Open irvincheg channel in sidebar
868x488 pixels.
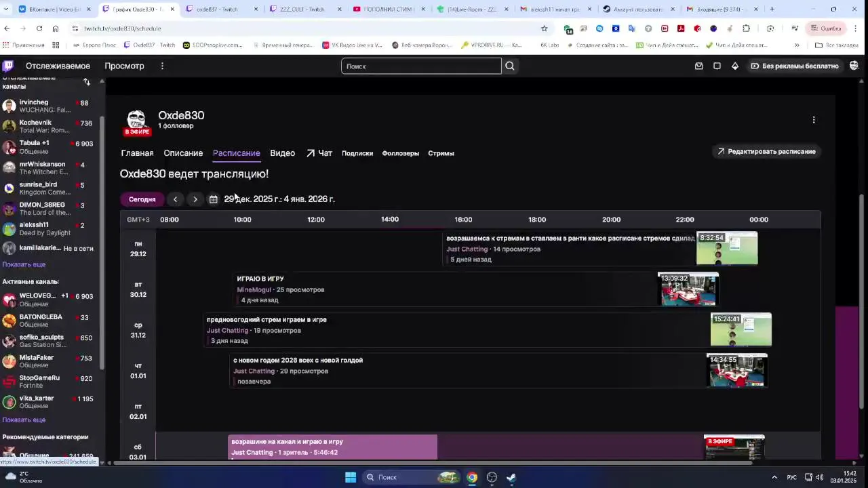coord(49,106)
